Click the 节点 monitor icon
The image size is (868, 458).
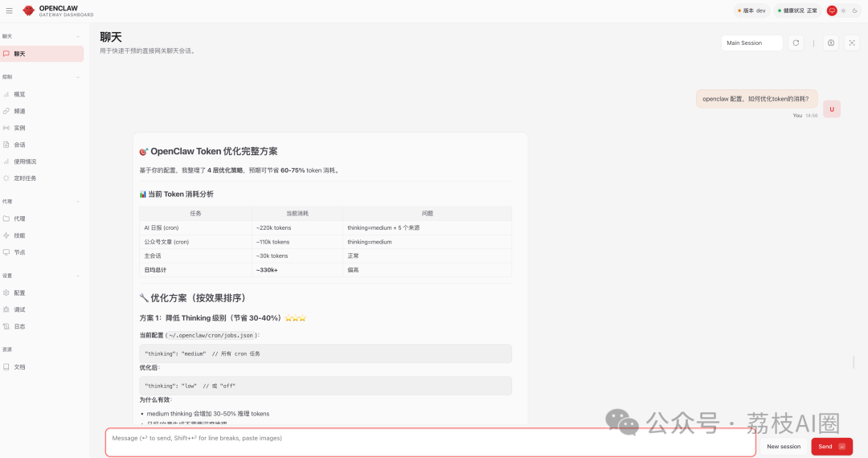pos(6,252)
